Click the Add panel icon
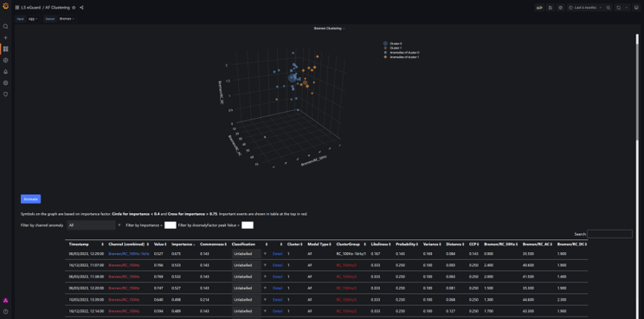Screen dimensions: 644x319 [539, 8]
